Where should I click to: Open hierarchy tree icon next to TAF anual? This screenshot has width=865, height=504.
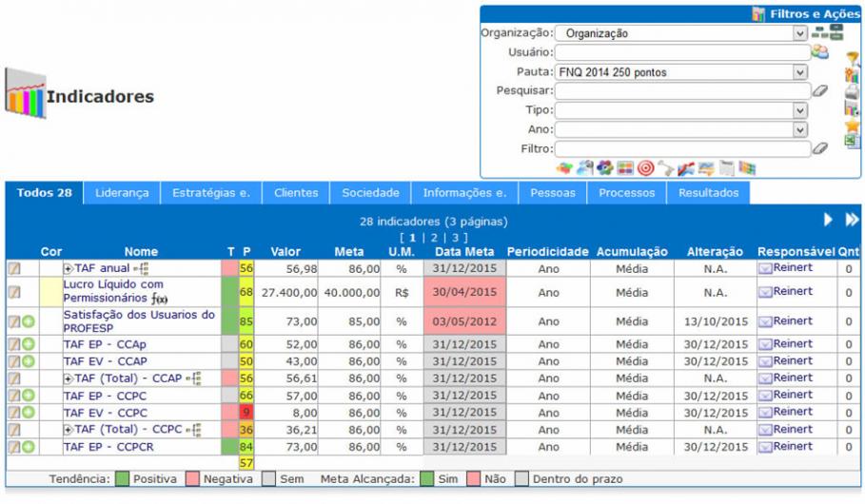(141, 268)
